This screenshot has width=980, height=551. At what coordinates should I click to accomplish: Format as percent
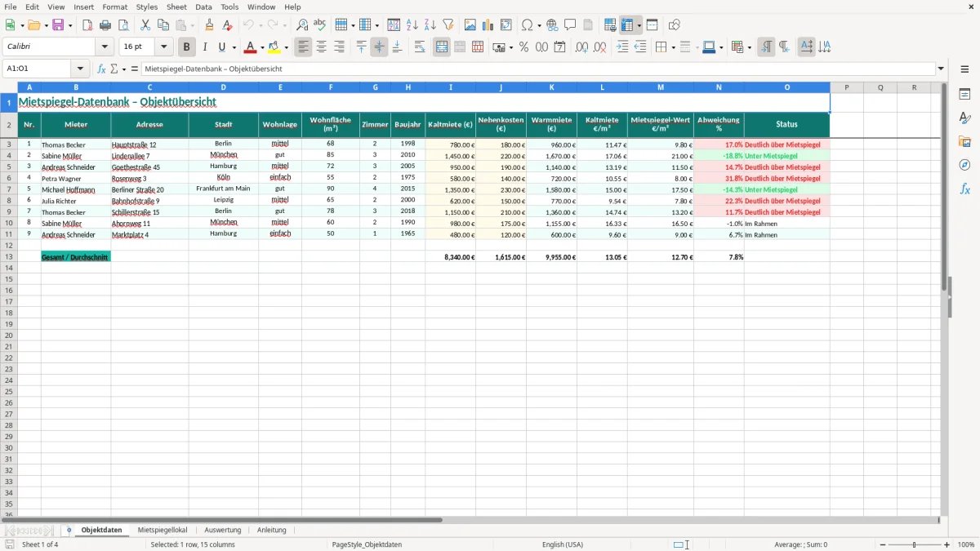(524, 47)
